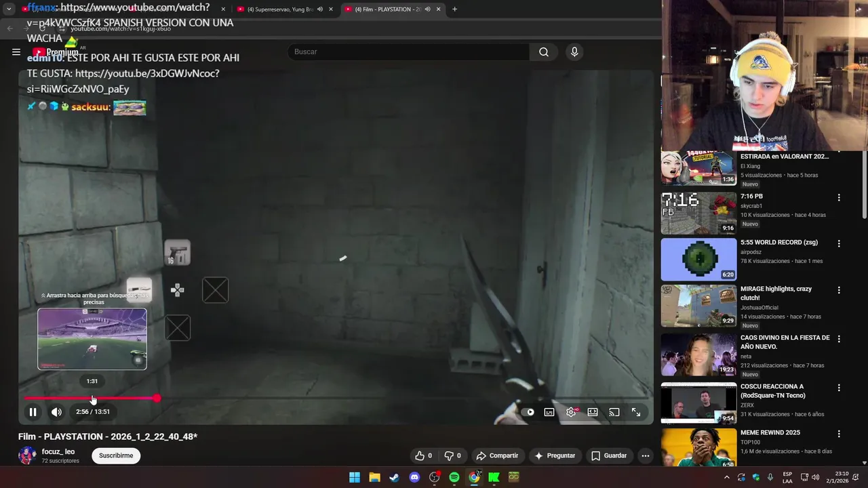
Task: Focus the Buscar search field
Action: (409, 52)
